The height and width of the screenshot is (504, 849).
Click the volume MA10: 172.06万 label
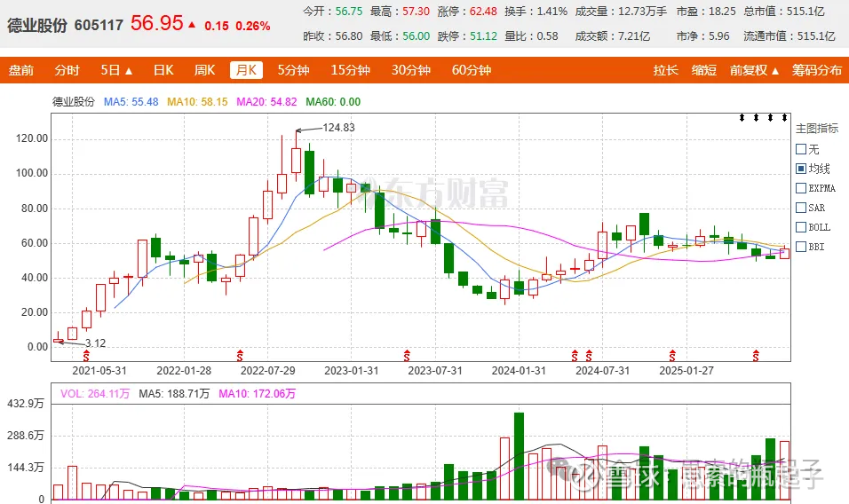[257, 394]
